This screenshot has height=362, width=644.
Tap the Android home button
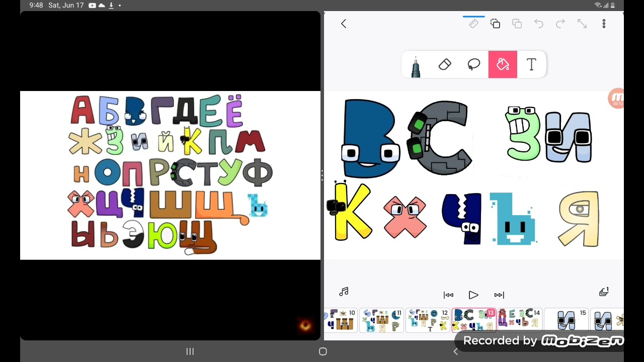(323, 351)
